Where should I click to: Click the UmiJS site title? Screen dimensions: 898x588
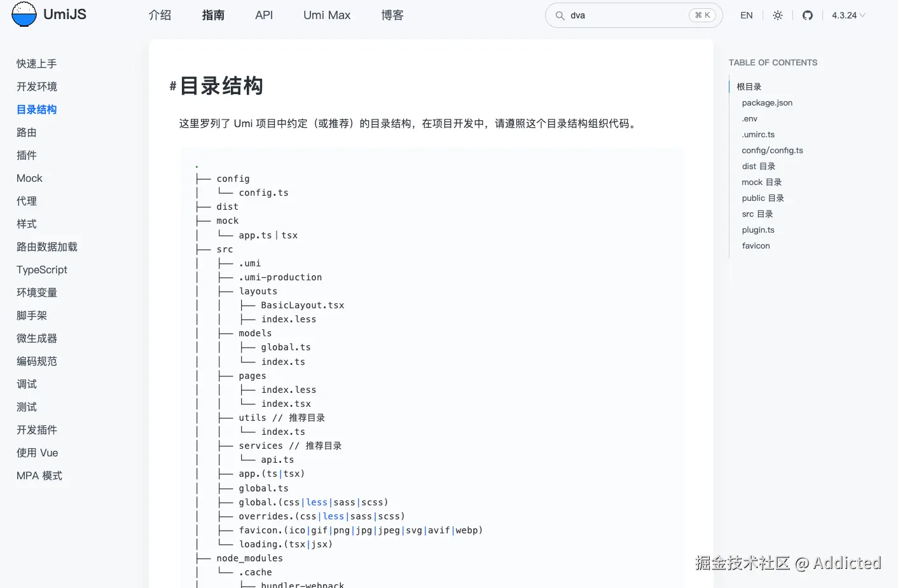(65, 14)
